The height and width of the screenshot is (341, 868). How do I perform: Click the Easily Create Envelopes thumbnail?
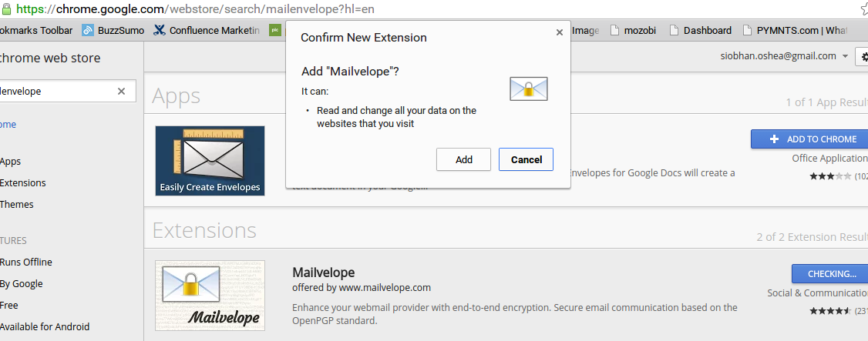(210, 161)
